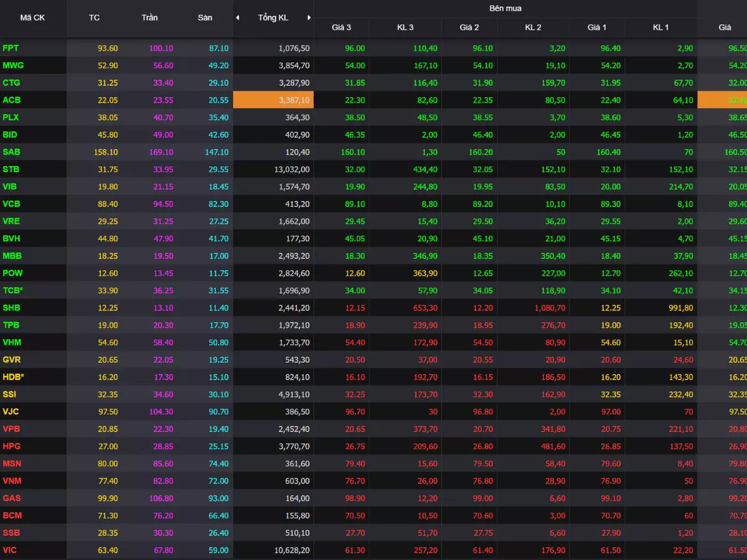The height and width of the screenshot is (560, 747).
Task: Click HPG KL 2 value 481,60
Action: 552,446
